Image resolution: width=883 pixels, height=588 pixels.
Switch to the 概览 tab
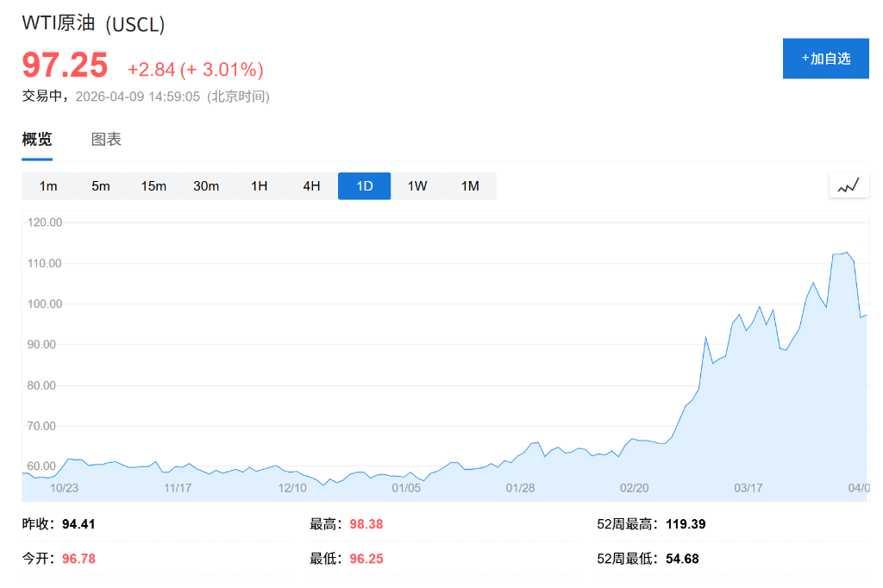[x=35, y=139]
